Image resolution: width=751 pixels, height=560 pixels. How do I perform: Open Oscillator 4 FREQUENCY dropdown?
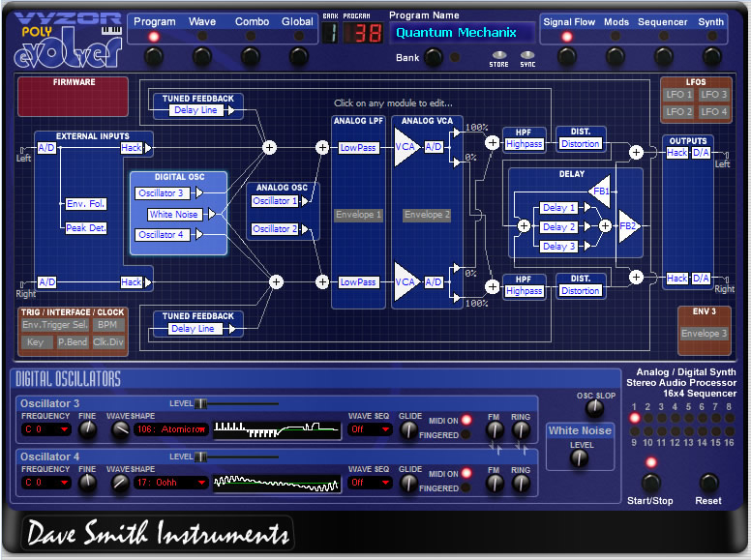pyautogui.click(x=46, y=483)
